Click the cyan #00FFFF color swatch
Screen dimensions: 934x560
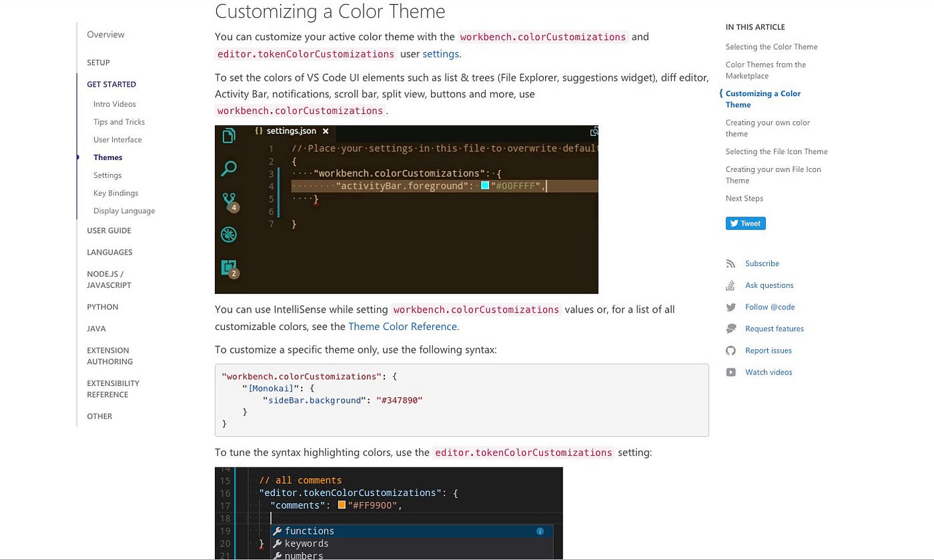484,186
